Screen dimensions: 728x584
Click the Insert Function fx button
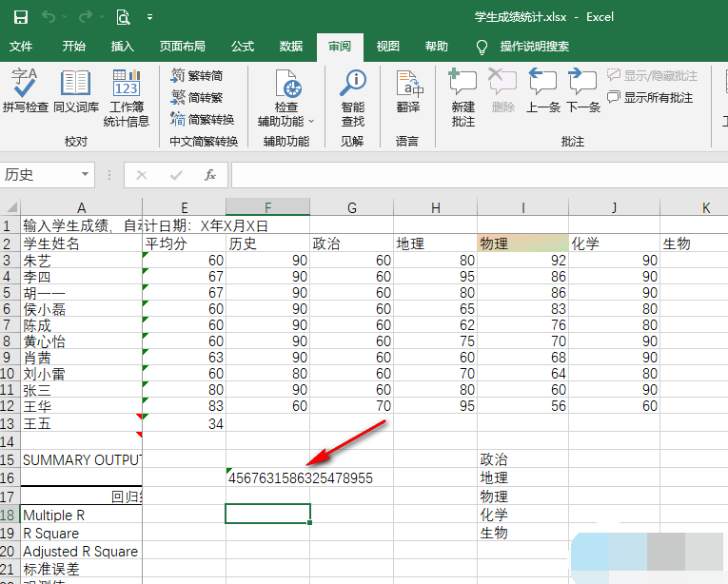tap(209, 175)
